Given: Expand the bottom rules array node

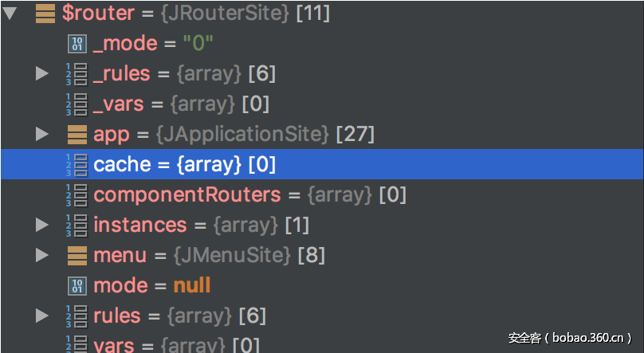Looking at the screenshot, I should pyautogui.click(x=42, y=316).
